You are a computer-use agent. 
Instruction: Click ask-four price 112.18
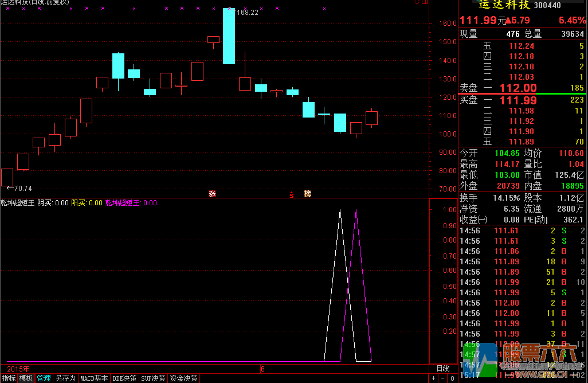tap(522, 56)
